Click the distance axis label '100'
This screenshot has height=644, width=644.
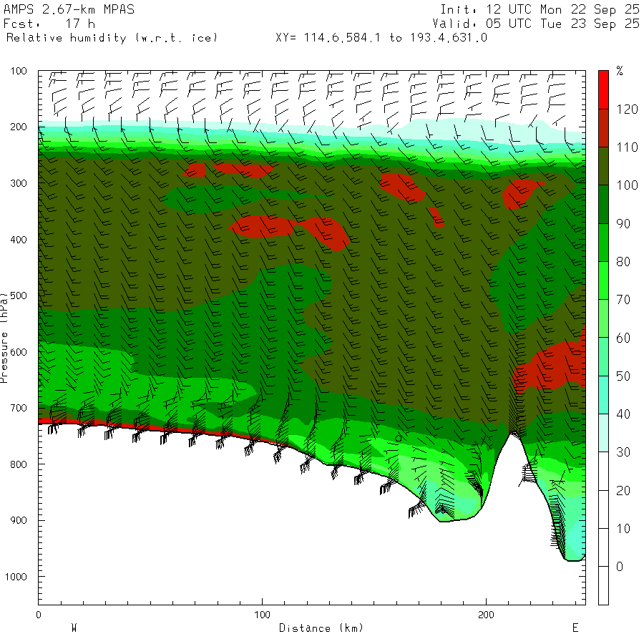(x=262, y=615)
